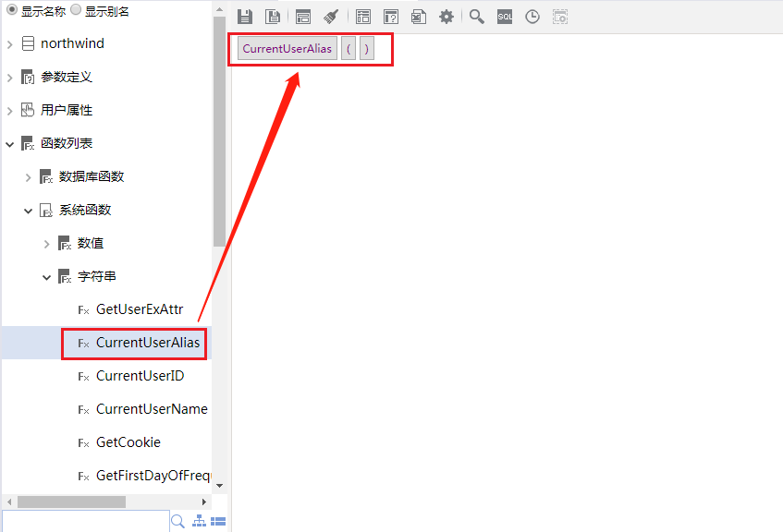Select the GetUserExAttr function
This screenshot has height=532, width=783.
tap(140, 309)
